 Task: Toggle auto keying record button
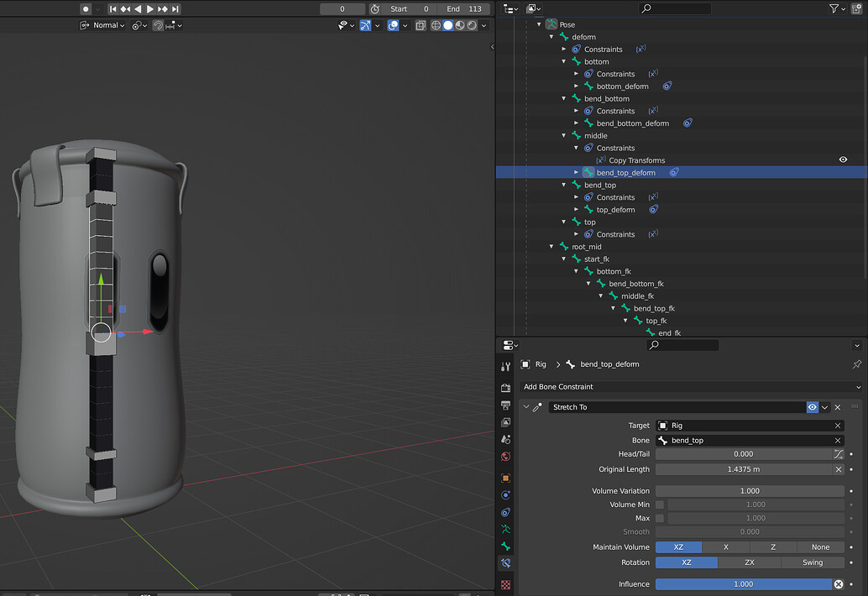tap(86, 9)
